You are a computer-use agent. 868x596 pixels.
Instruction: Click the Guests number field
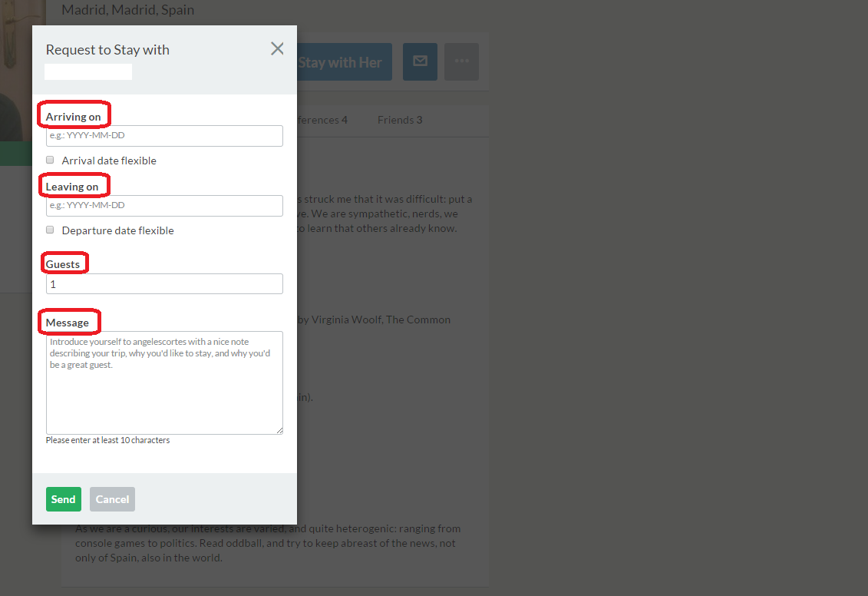[164, 283]
